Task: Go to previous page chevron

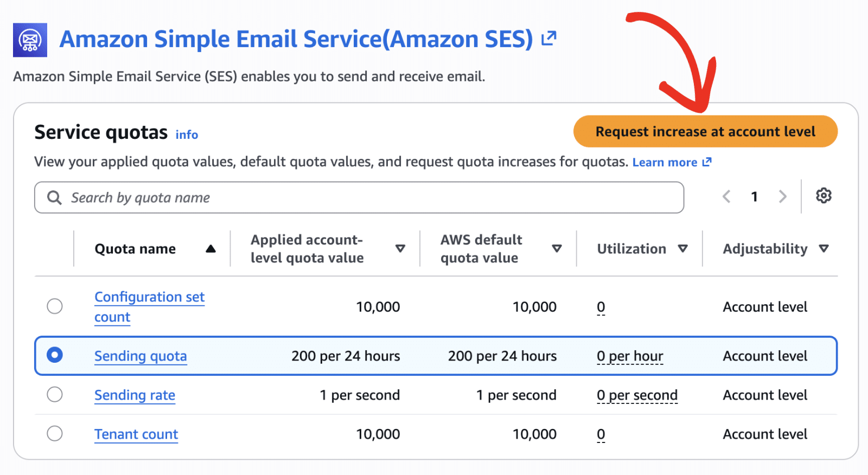Action: (x=726, y=196)
